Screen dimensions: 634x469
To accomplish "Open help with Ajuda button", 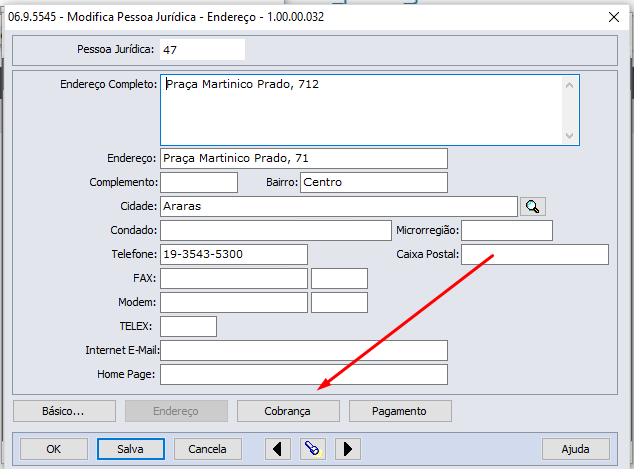I will point(576,449).
